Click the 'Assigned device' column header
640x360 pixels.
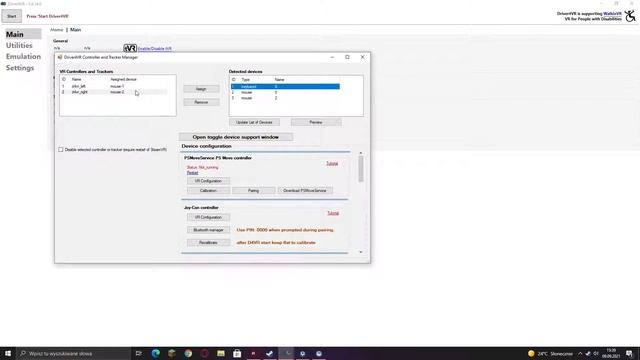tap(123, 79)
